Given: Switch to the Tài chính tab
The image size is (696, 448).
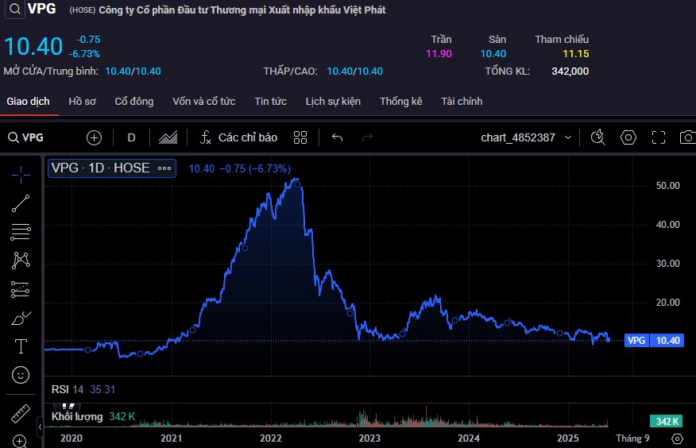Looking at the screenshot, I should click(x=462, y=101).
